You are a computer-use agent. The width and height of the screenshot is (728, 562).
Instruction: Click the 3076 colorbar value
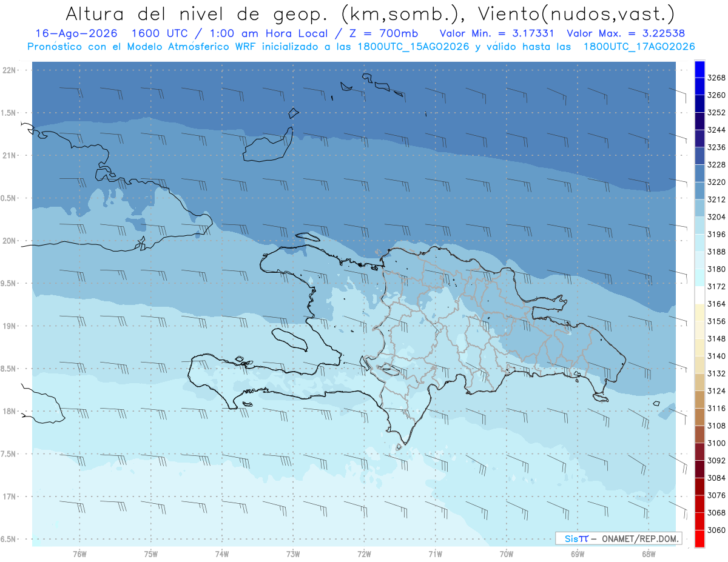[x=716, y=495]
